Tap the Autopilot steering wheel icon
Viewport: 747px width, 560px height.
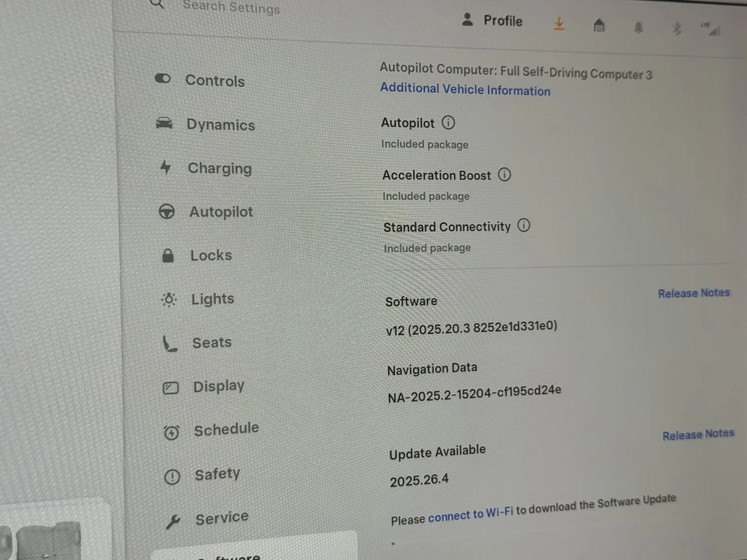point(167,211)
